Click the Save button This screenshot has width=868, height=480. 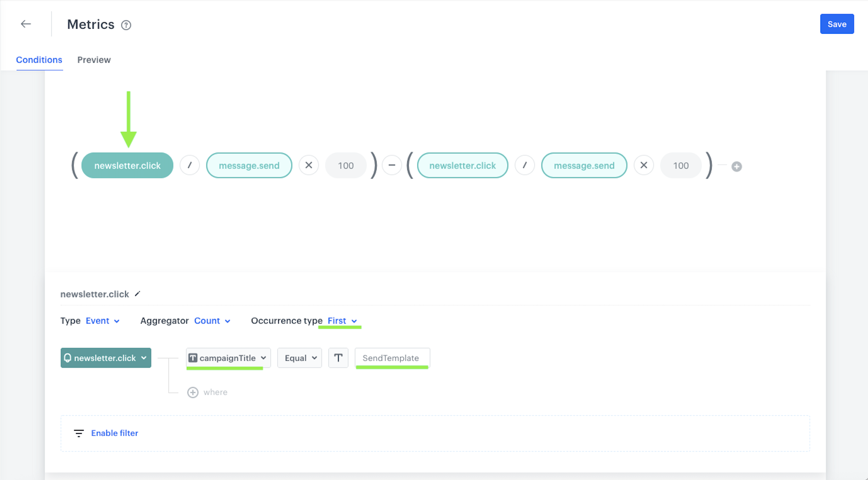[x=837, y=24]
